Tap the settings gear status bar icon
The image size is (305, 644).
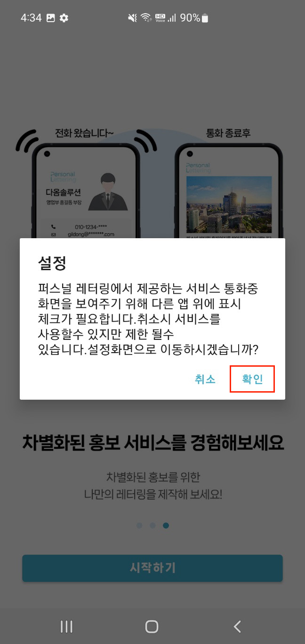(x=64, y=18)
